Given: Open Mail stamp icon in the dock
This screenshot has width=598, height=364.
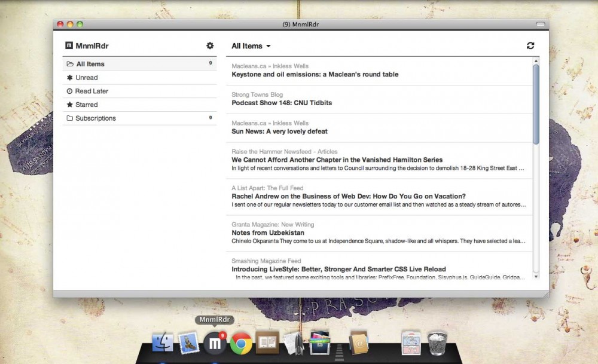Looking at the screenshot, I should pos(189,342).
